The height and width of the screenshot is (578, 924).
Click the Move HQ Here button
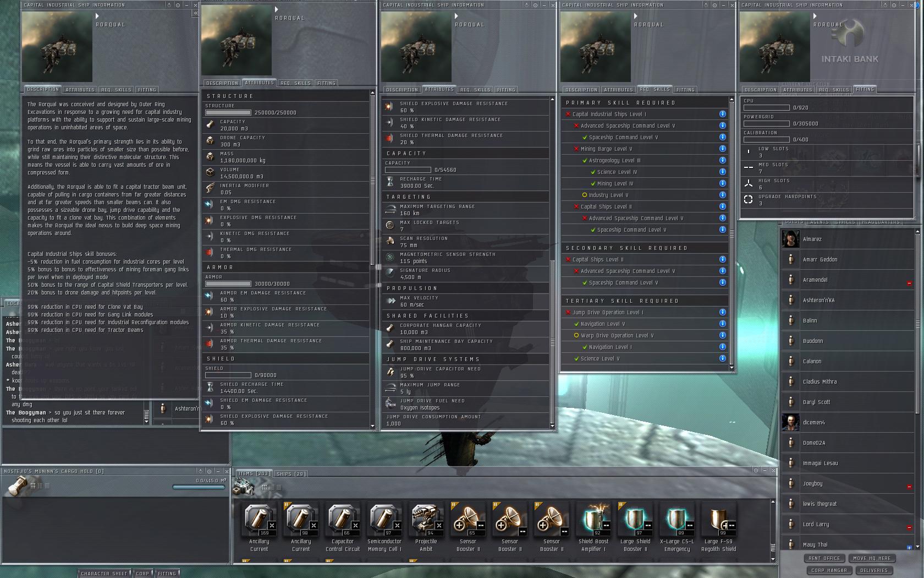tap(872, 558)
